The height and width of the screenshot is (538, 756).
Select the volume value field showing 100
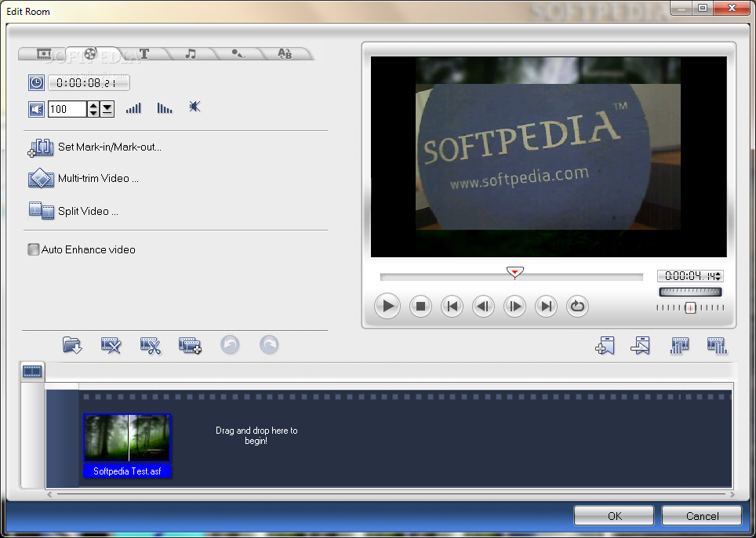(67, 109)
